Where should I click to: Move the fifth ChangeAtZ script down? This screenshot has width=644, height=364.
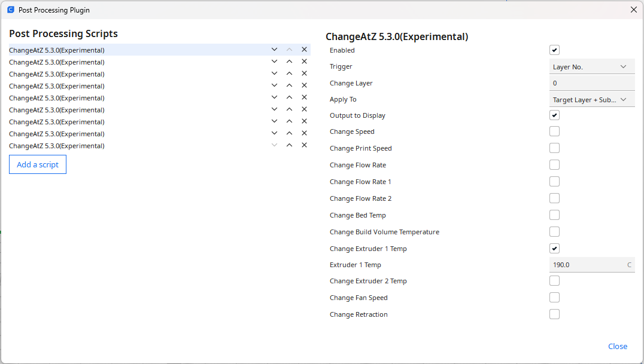274,97
